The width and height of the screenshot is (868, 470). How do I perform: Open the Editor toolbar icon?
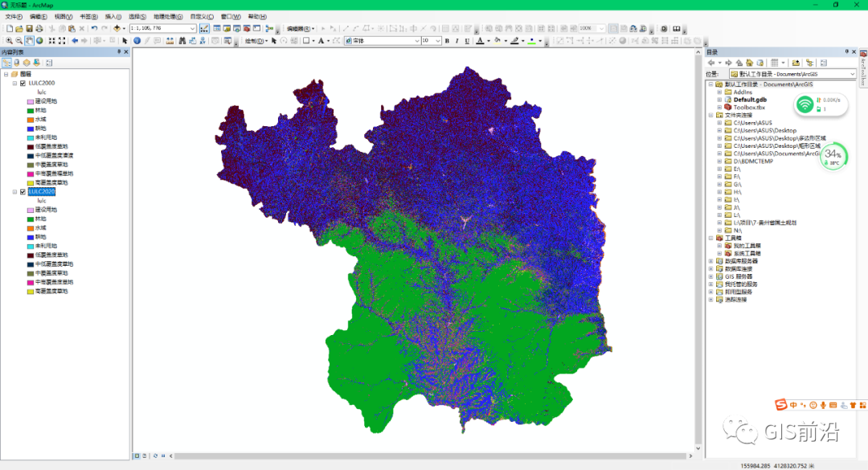tap(204, 28)
